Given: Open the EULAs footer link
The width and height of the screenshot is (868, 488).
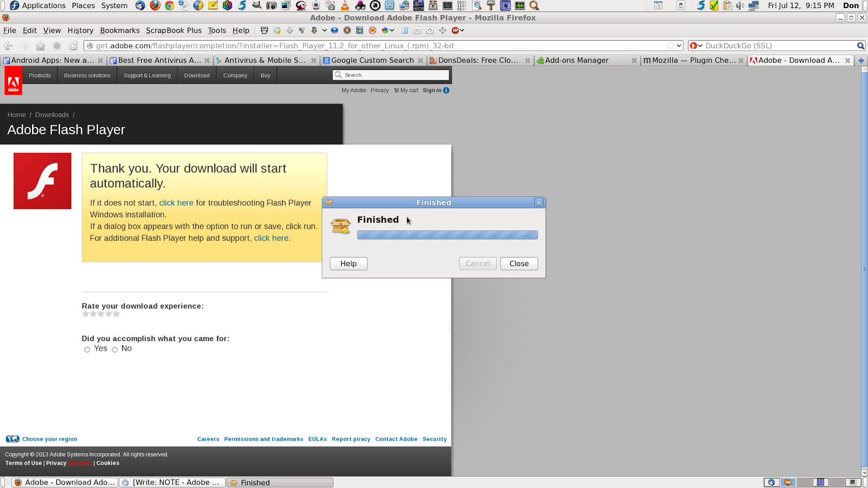Looking at the screenshot, I should (317, 439).
